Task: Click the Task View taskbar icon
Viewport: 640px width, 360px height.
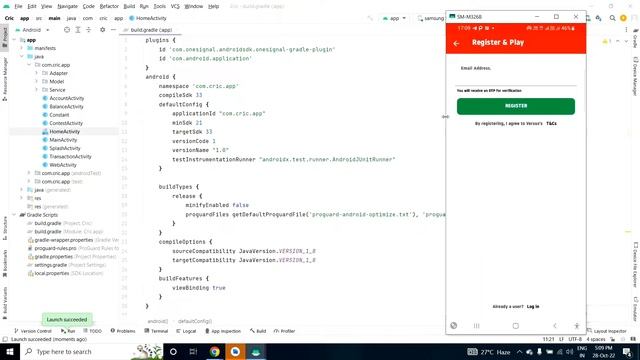Action: 193,352
